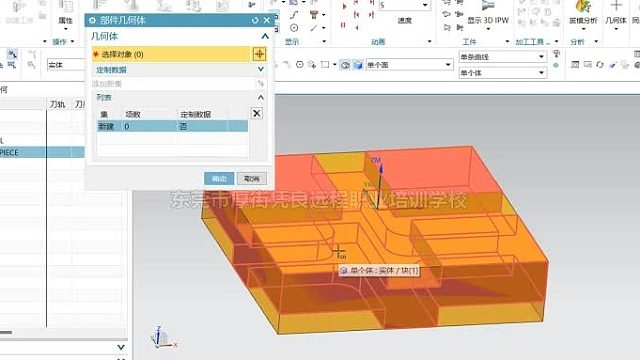Screen dimensions: 640x360
Task: Pause the toolpath animation
Action: [x=343, y=25]
